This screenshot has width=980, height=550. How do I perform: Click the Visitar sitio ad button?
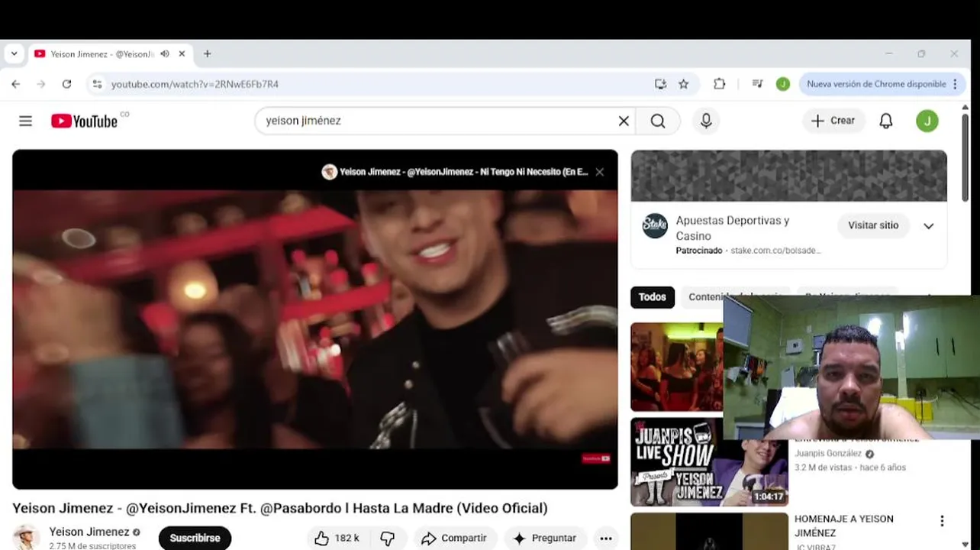873,225
